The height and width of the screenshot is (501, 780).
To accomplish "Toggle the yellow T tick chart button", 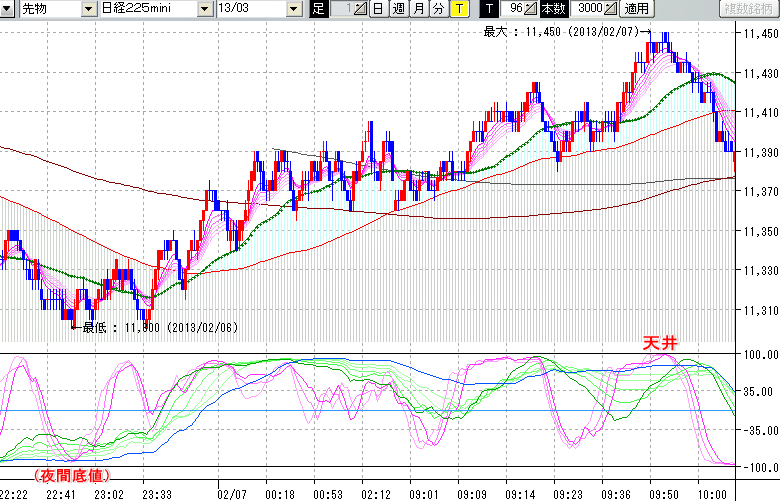I will [458, 9].
